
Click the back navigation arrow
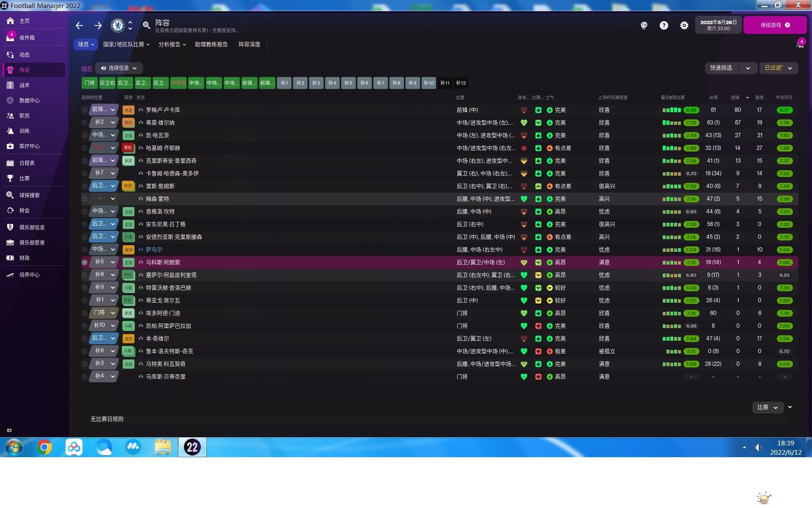coord(79,25)
